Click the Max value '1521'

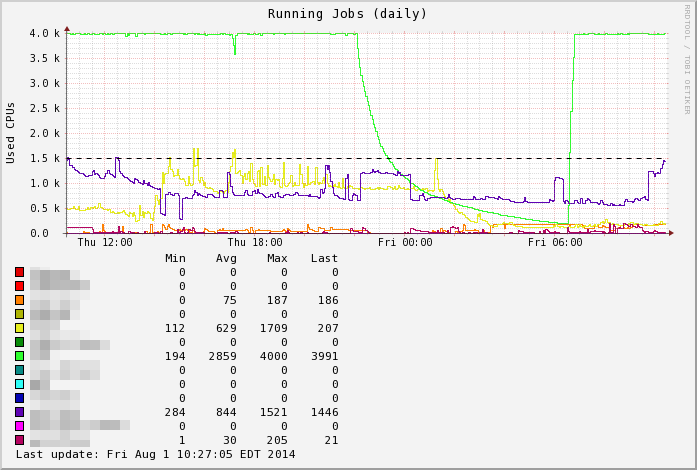[274, 412]
